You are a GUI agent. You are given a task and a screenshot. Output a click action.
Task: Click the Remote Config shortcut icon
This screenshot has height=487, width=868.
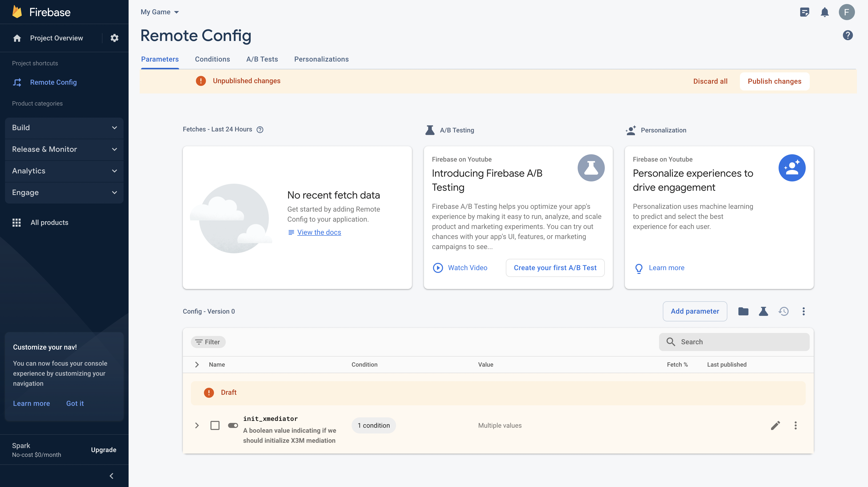[17, 82]
